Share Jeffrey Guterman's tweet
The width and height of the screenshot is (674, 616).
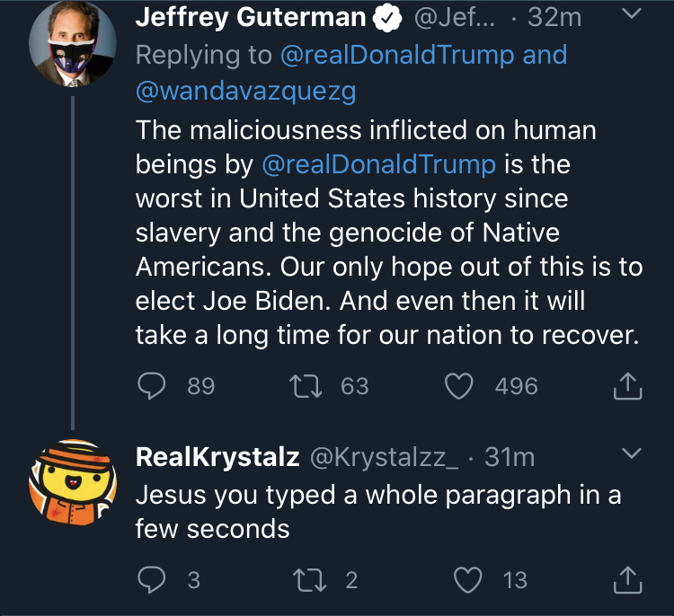pos(627,386)
